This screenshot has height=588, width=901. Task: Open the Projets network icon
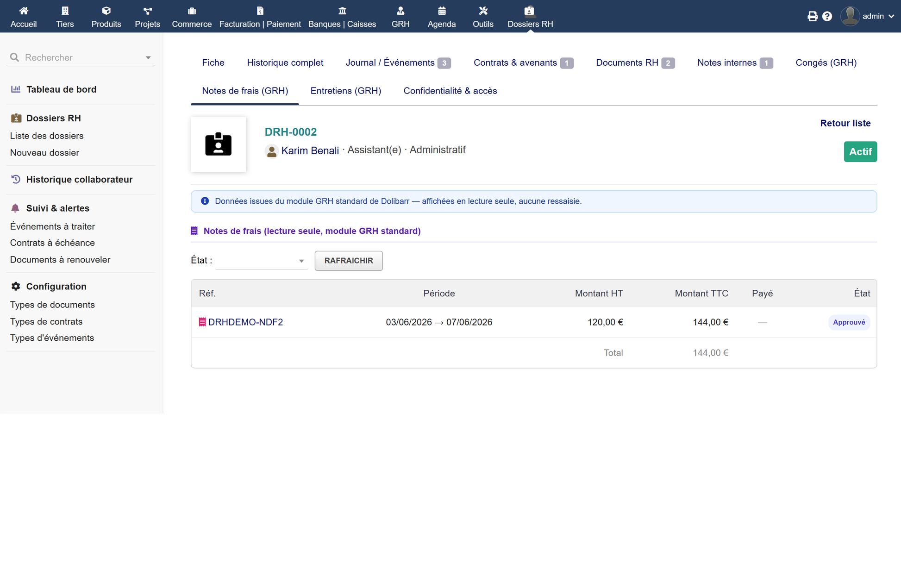point(147,11)
